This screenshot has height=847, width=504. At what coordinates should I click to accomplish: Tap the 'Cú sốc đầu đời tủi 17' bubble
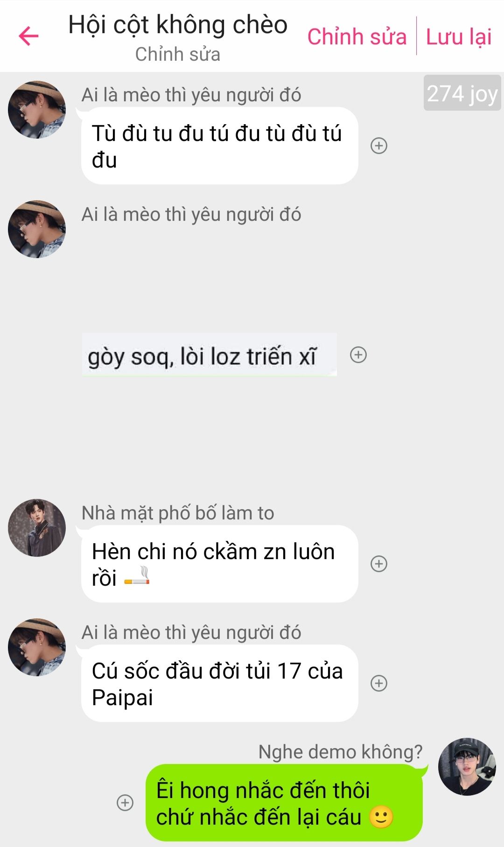tap(219, 683)
